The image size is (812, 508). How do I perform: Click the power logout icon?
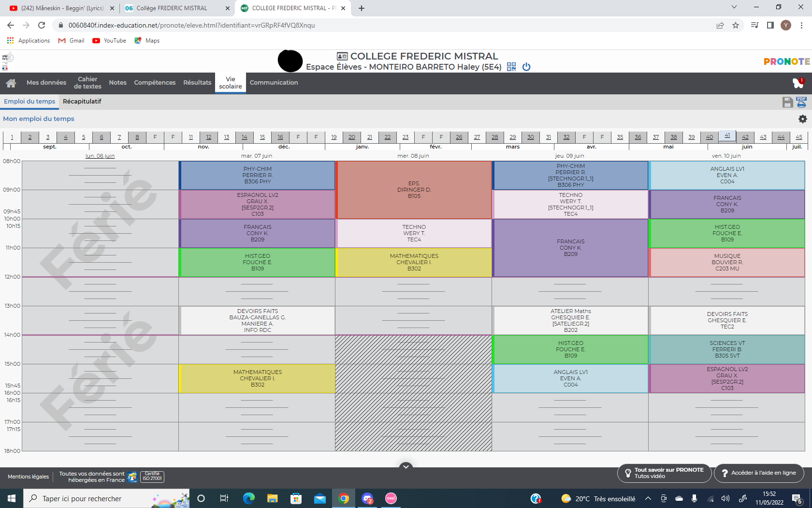(x=526, y=67)
